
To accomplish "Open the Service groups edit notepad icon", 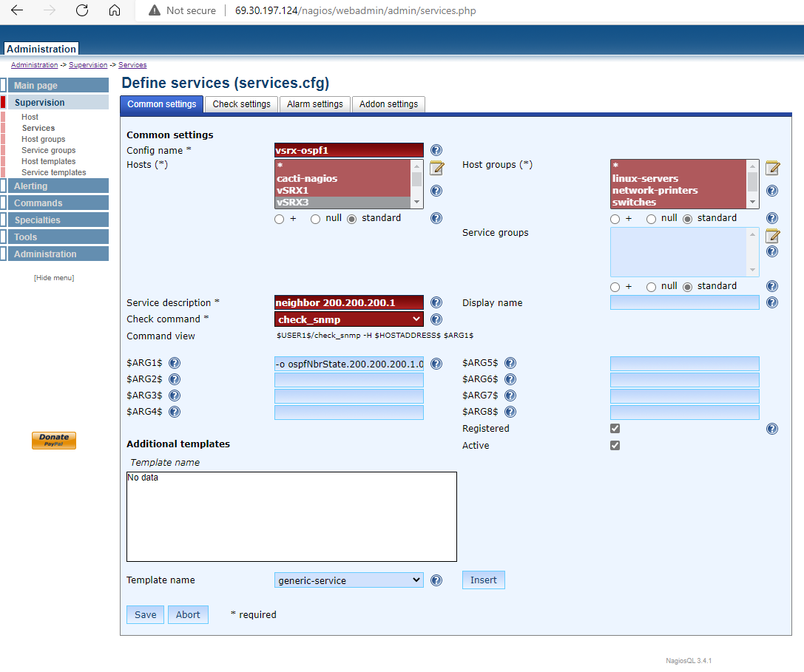I will pos(772,236).
